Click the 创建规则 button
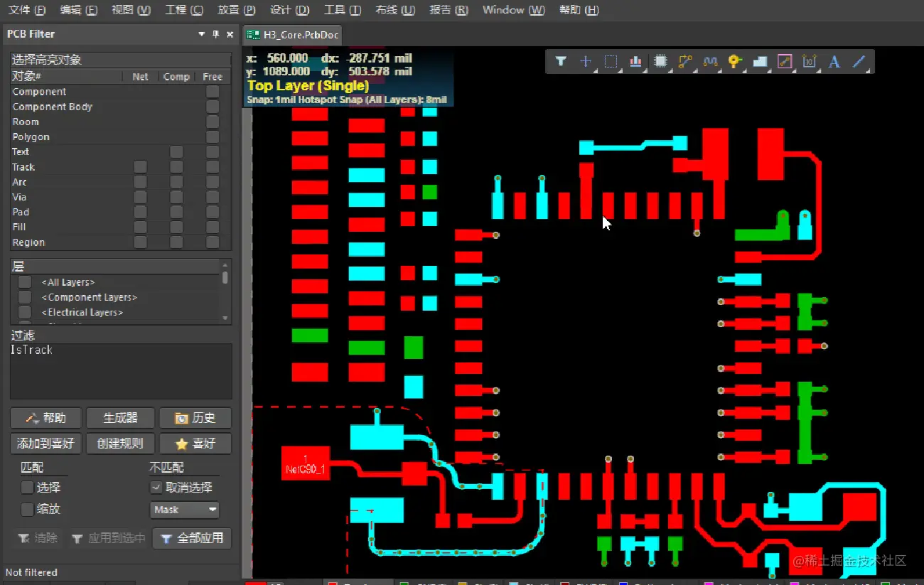This screenshot has height=585, width=924. click(x=120, y=444)
